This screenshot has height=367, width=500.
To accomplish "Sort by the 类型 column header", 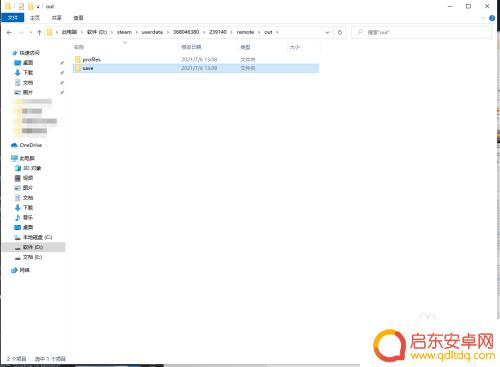I will 245,47.
